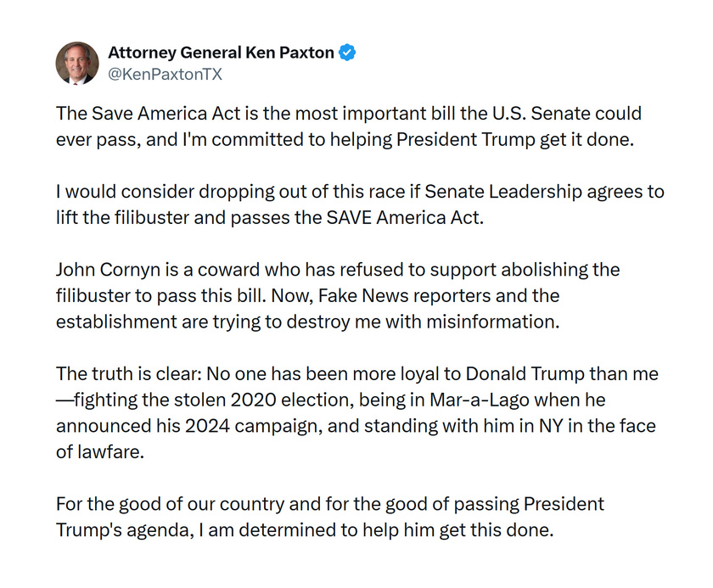Open the @KenPaxtonTX handle link
Image resolution: width=713 pixels, height=588 pixels.
[165, 75]
